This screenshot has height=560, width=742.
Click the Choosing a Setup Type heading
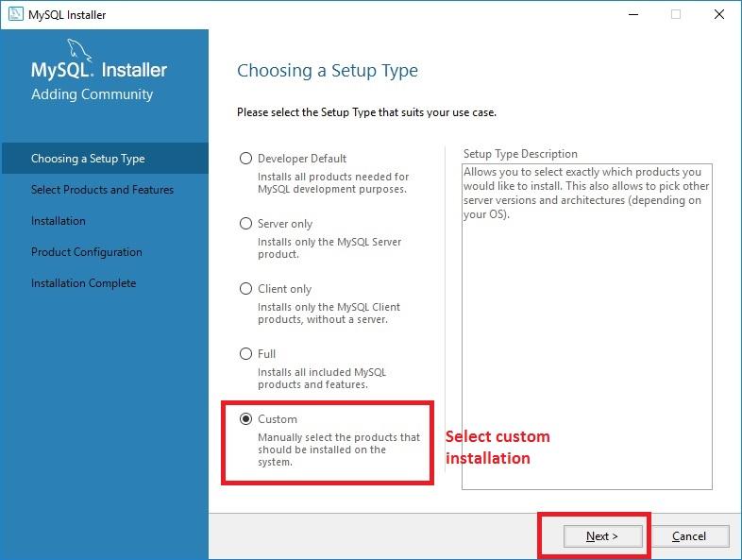[x=328, y=71]
